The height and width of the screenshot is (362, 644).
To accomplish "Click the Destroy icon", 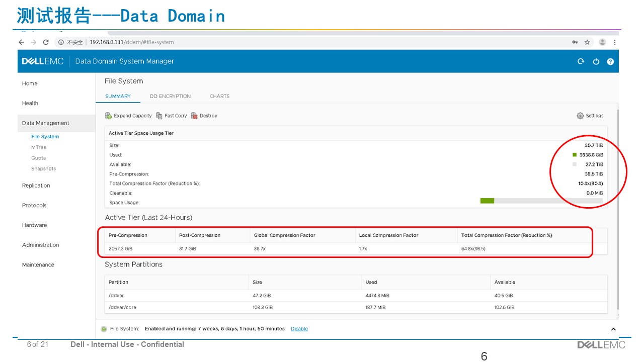I will (194, 116).
